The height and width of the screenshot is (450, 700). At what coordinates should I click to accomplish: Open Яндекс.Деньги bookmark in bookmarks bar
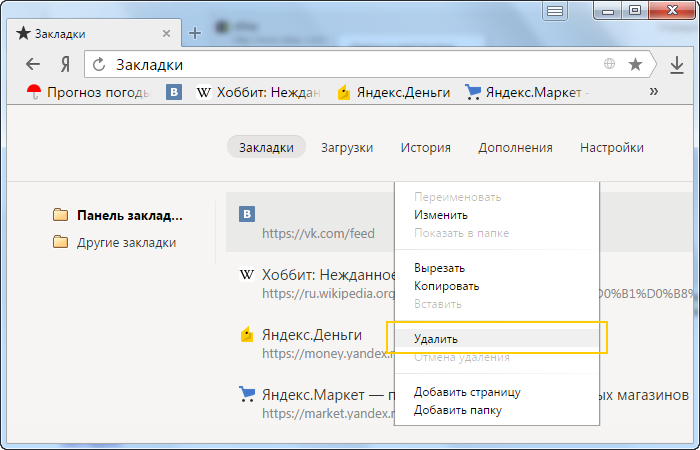(393, 92)
